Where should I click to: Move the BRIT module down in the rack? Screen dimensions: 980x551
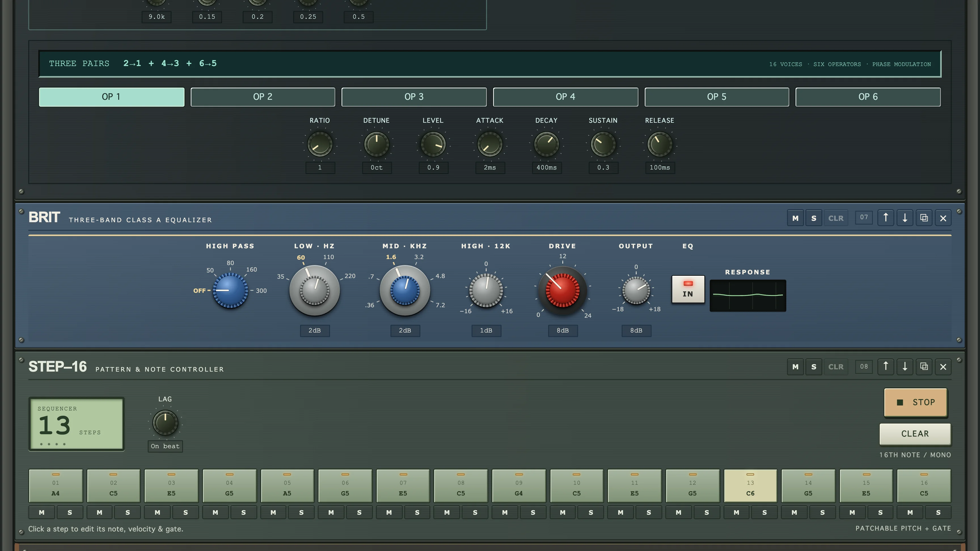(905, 218)
